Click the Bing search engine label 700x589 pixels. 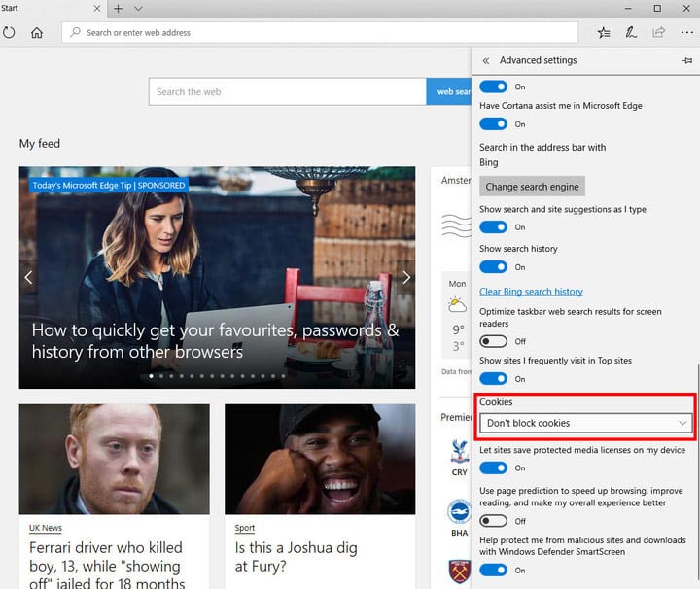tap(489, 162)
